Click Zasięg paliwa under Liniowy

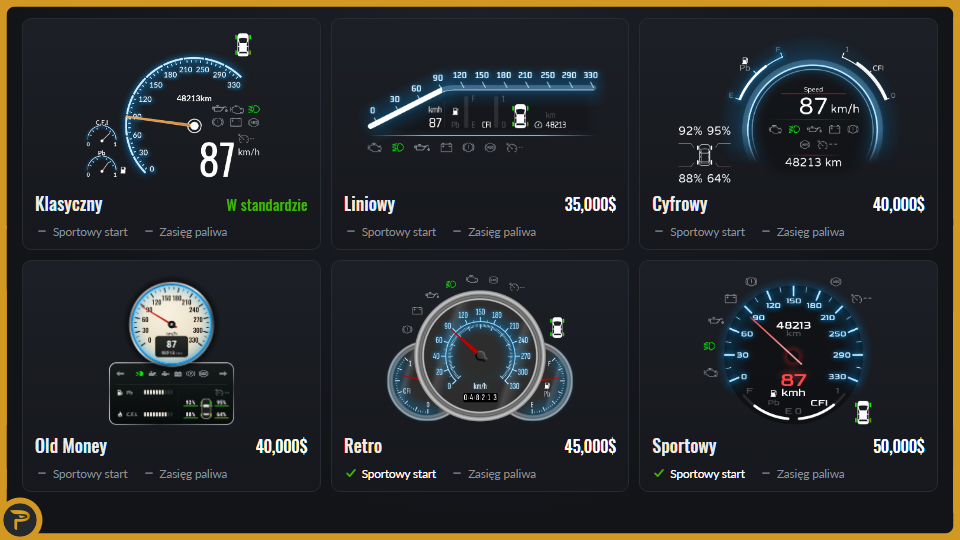click(502, 232)
